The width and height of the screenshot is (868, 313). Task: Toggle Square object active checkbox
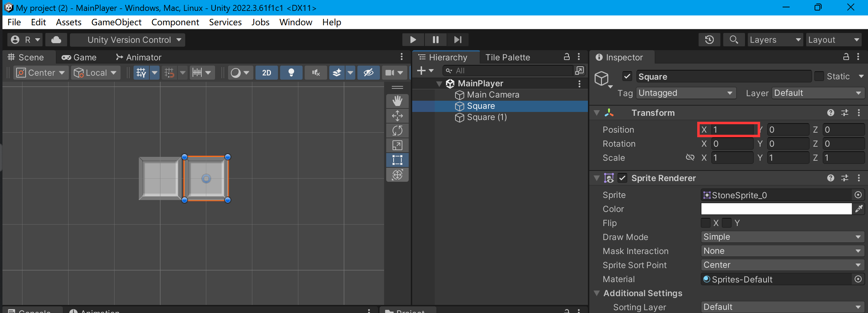[627, 76]
